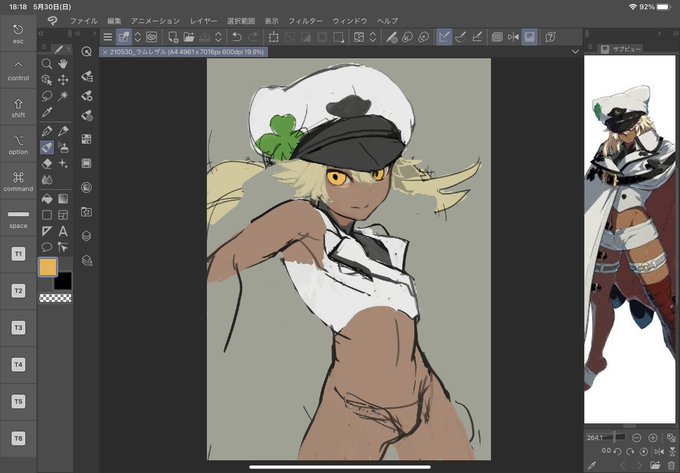This screenshot has height=473, width=680.
Task: Rotate sub view left
Action: click(x=618, y=452)
